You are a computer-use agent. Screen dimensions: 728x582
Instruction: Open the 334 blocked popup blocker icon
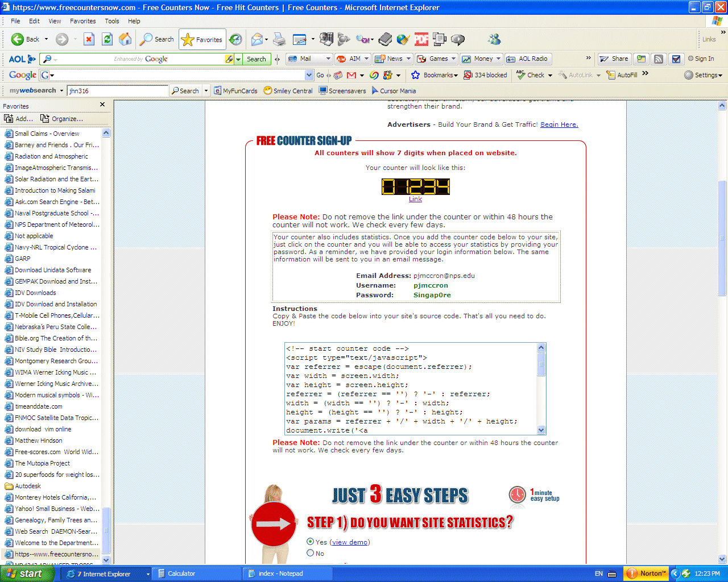click(485, 75)
